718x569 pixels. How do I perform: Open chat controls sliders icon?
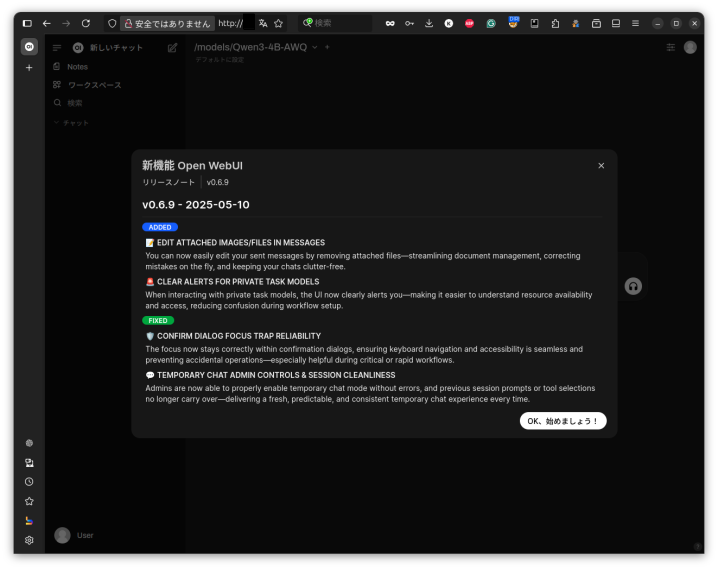tap(671, 47)
